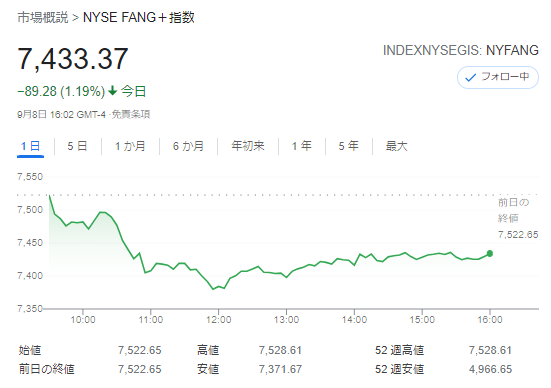
Task: Open the 免責条項 disclaimer link
Action: (131, 114)
